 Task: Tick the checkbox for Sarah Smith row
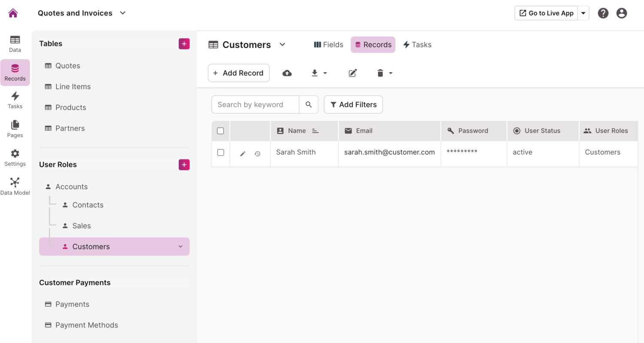pyautogui.click(x=221, y=152)
